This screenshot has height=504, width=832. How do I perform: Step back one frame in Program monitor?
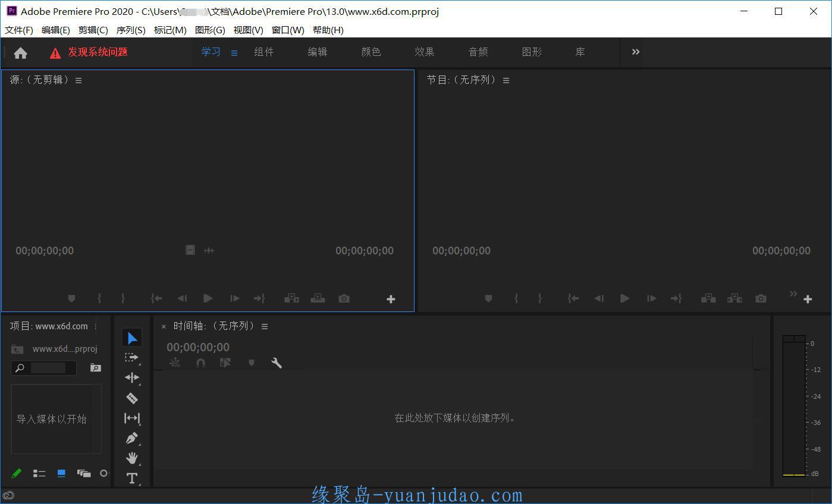click(x=599, y=298)
